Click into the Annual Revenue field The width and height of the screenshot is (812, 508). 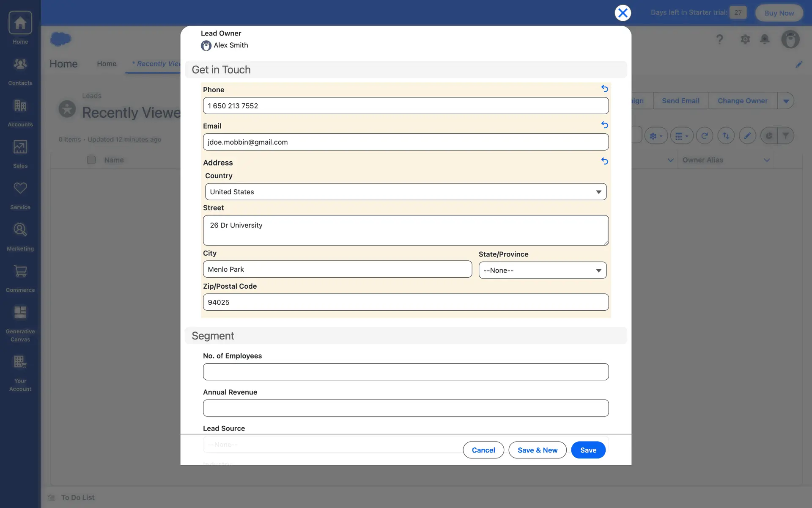tap(405, 408)
